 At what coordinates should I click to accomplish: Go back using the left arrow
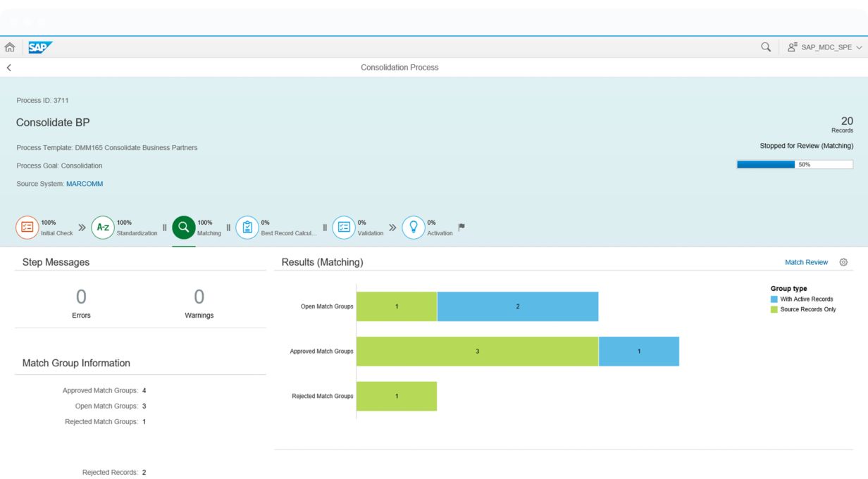(9, 68)
